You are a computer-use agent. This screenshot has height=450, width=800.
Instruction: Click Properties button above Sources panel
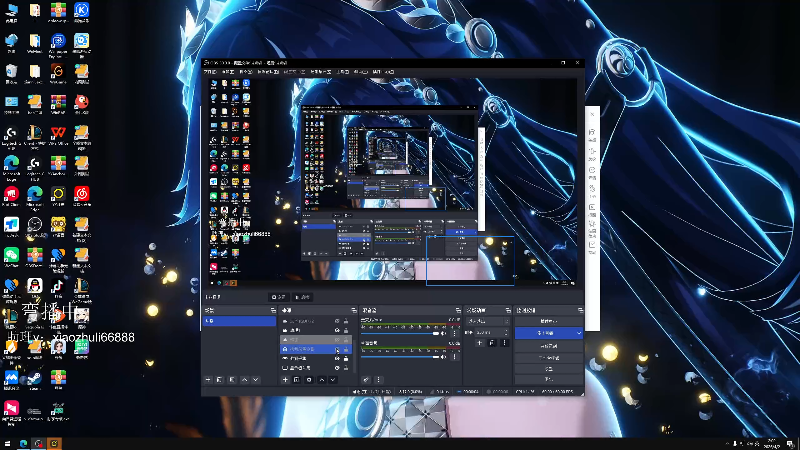tap(279, 297)
